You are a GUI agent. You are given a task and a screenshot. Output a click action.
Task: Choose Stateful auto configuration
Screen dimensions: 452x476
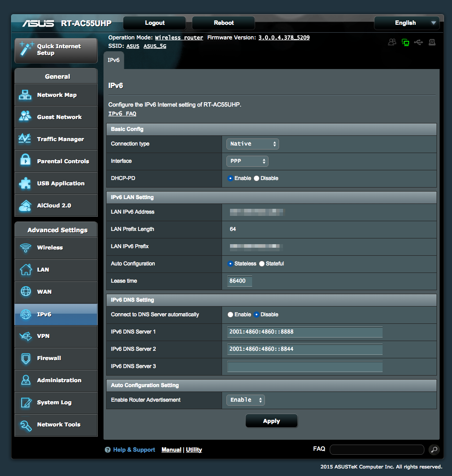click(x=262, y=264)
